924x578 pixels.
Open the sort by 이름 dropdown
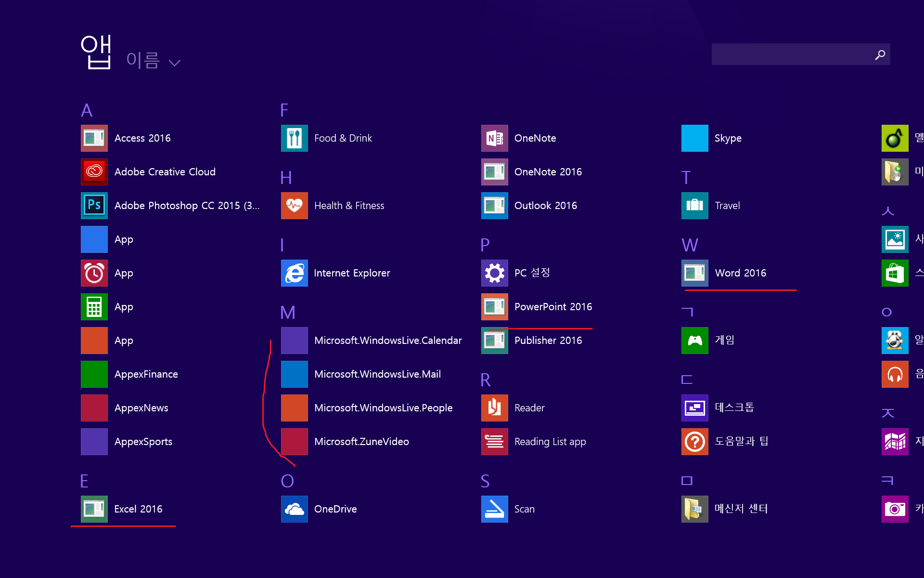(x=153, y=61)
